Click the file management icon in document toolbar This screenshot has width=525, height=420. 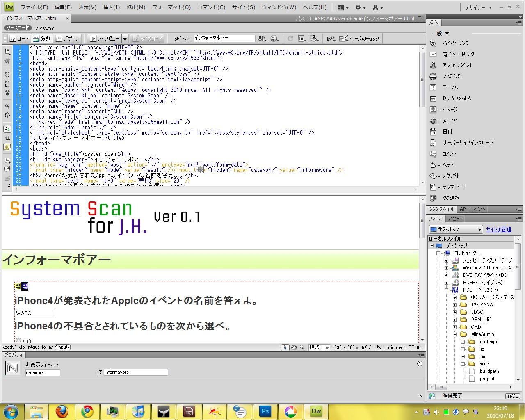point(262,39)
